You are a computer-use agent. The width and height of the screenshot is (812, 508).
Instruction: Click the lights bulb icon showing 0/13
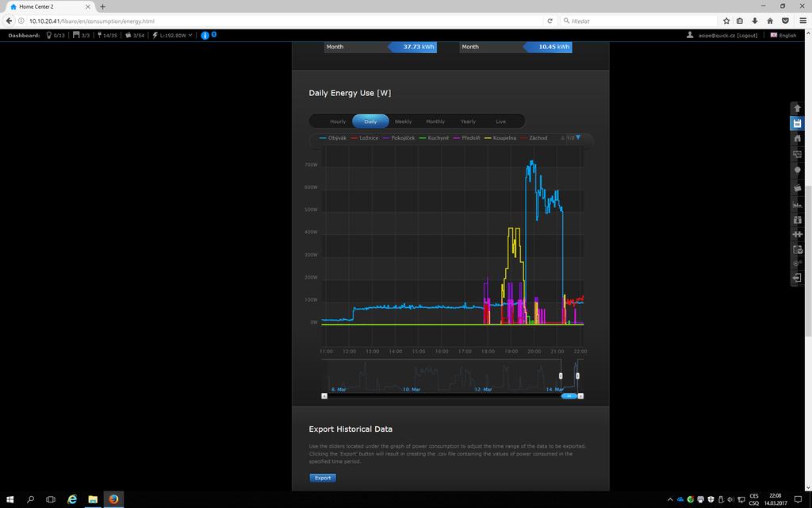click(49, 35)
